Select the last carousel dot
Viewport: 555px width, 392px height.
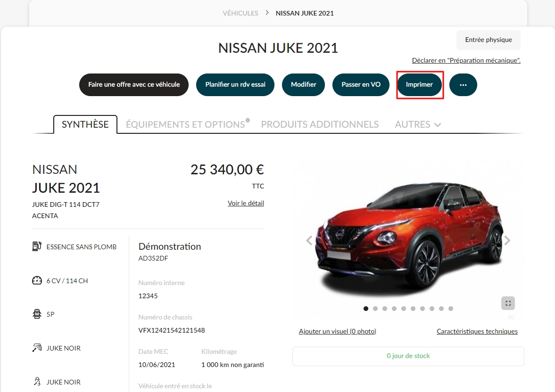pyautogui.click(x=451, y=309)
